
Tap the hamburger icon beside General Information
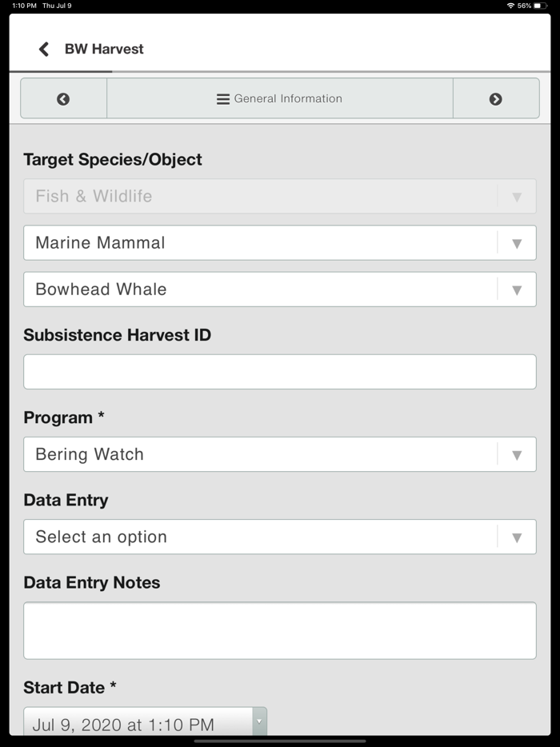click(223, 99)
